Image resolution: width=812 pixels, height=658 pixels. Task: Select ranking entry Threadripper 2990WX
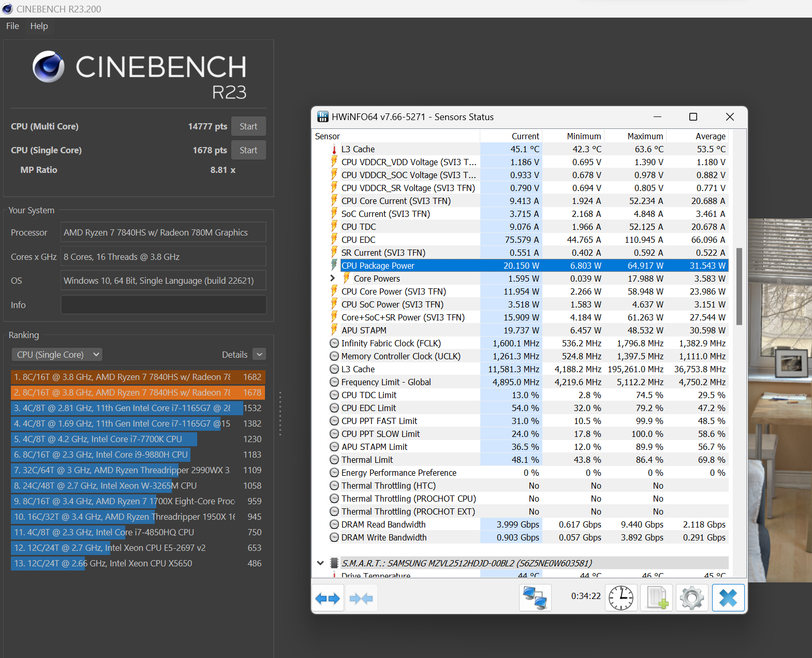click(x=138, y=470)
